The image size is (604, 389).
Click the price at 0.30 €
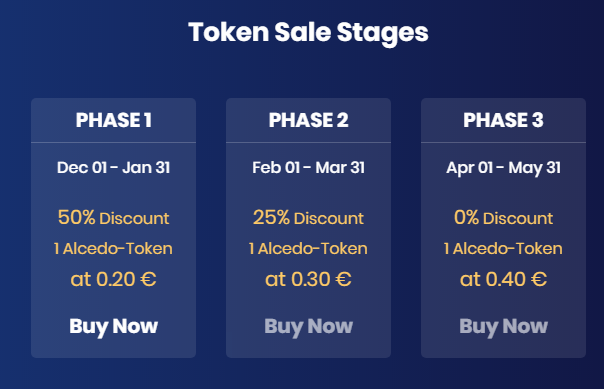pos(309,279)
